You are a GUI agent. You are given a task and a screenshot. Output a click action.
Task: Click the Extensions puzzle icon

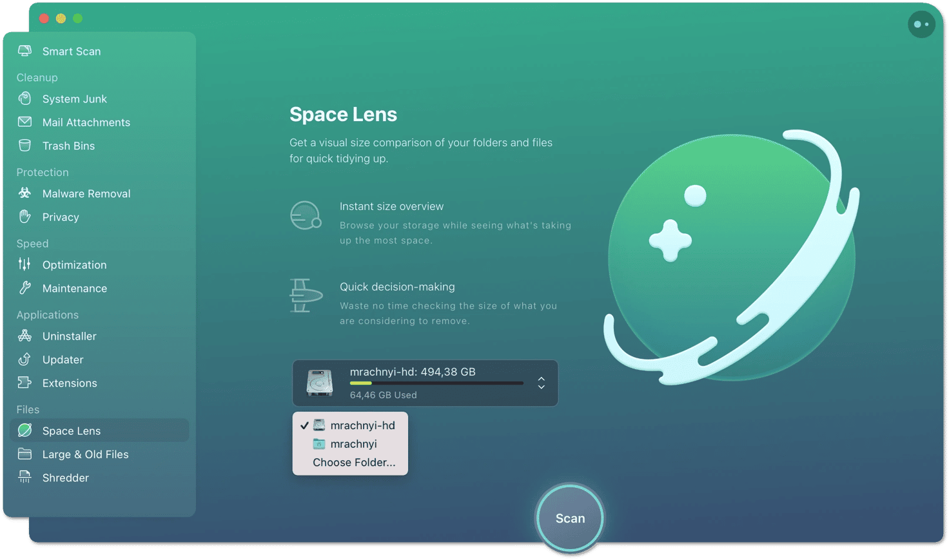tap(24, 383)
